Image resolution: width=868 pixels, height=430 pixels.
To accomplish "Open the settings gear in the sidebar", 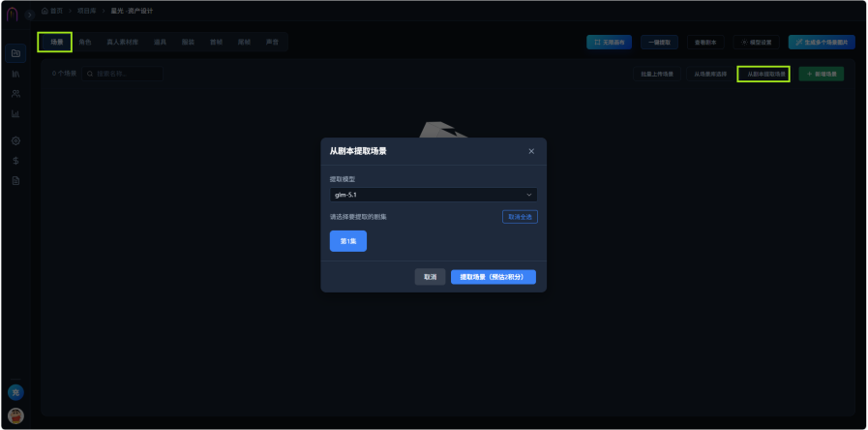I will point(15,140).
